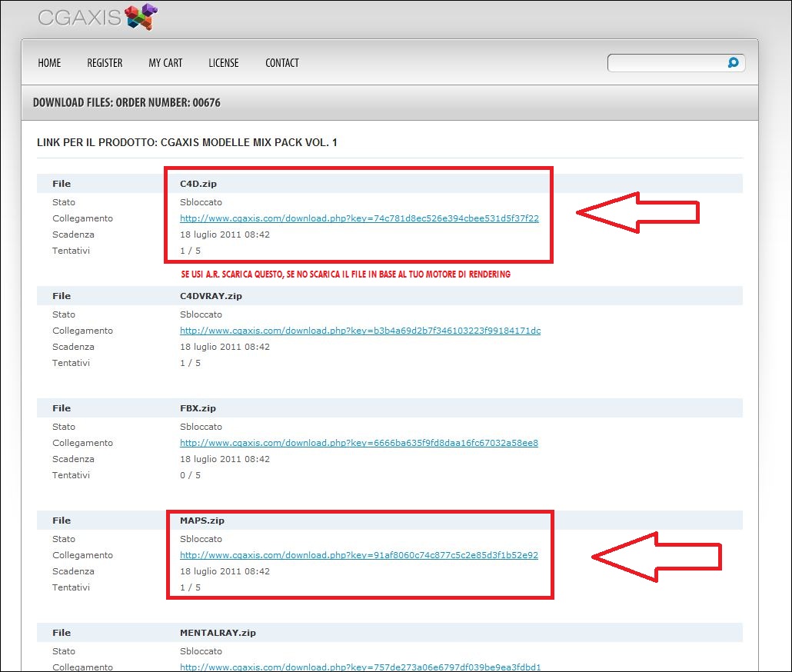Select the C4DVRAY.zip file name
Image resolution: width=792 pixels, height=672 pixels.
click(x=211, y=296)
